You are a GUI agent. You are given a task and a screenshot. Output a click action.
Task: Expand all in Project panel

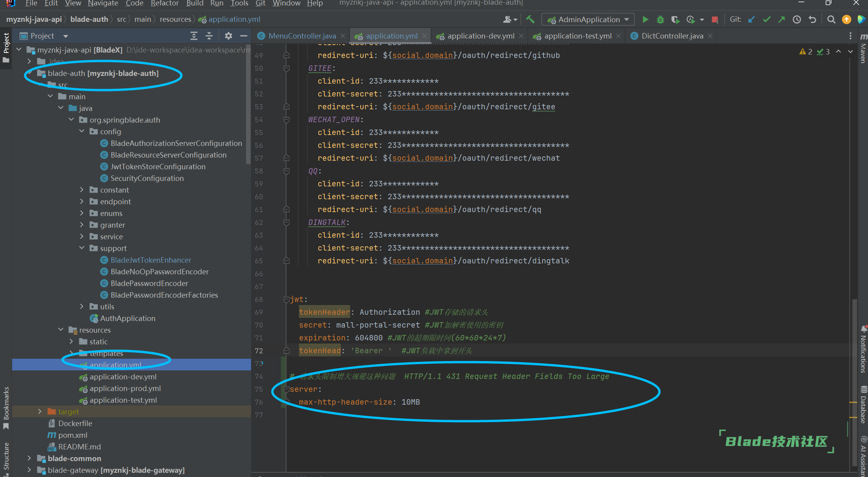194,36
